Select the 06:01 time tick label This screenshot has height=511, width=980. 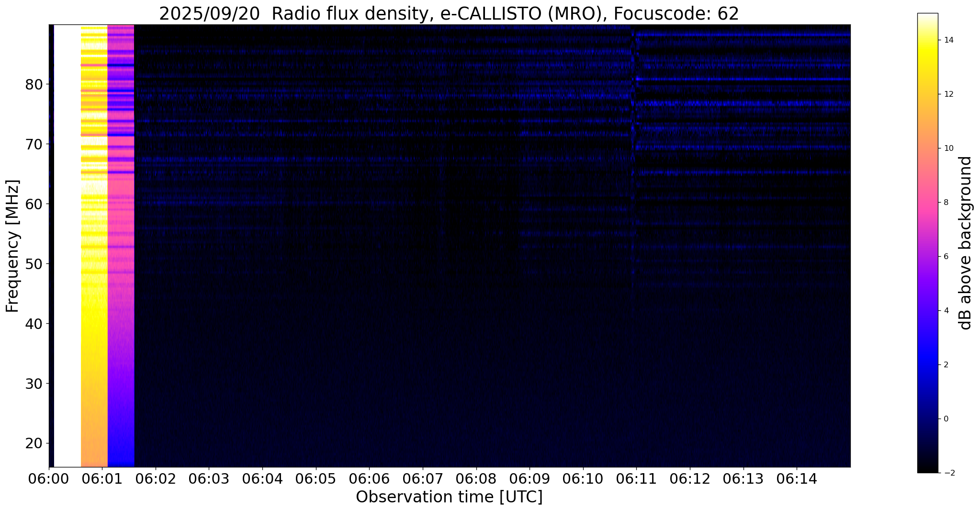click(102, 479)
